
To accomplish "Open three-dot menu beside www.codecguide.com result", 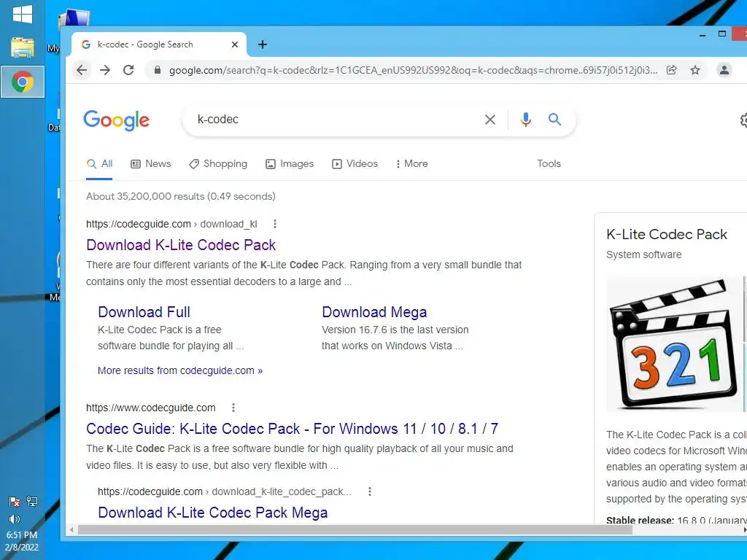I will (x=233, y=408).
